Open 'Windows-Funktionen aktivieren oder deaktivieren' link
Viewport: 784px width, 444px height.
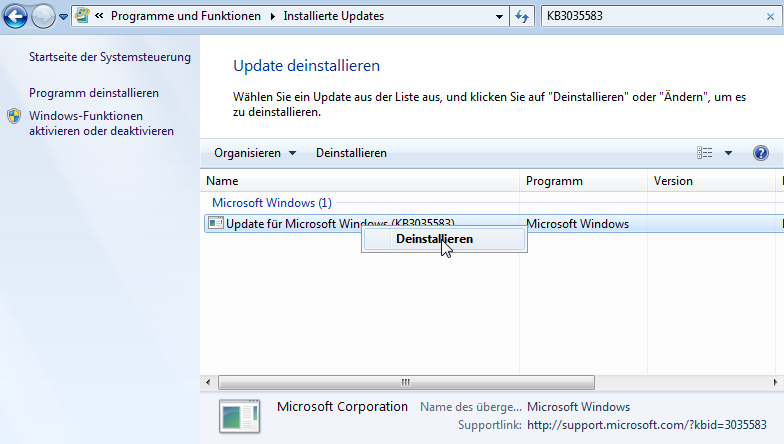click(x=101, y=124)
